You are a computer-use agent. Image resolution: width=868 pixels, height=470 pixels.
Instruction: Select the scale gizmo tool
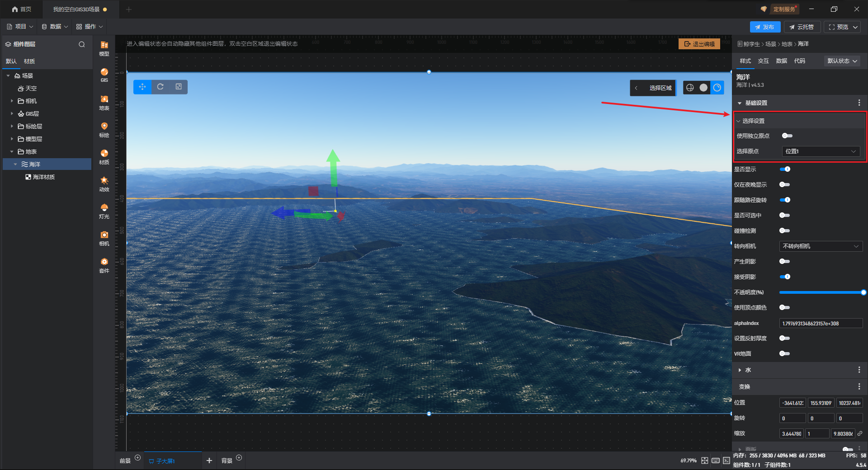179,87
